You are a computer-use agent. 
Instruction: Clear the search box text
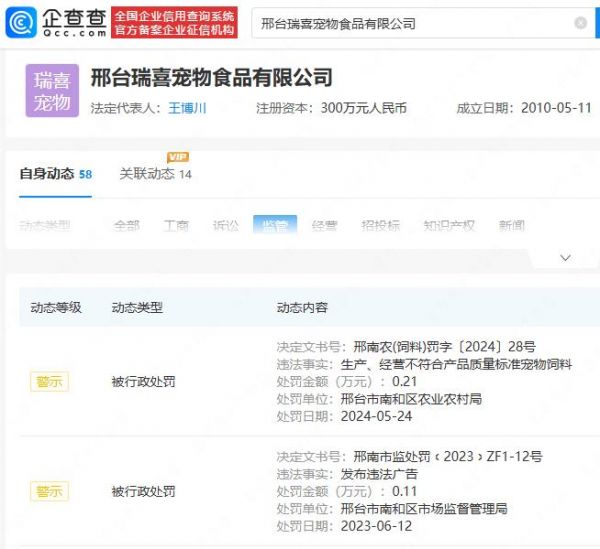point(580,23)
